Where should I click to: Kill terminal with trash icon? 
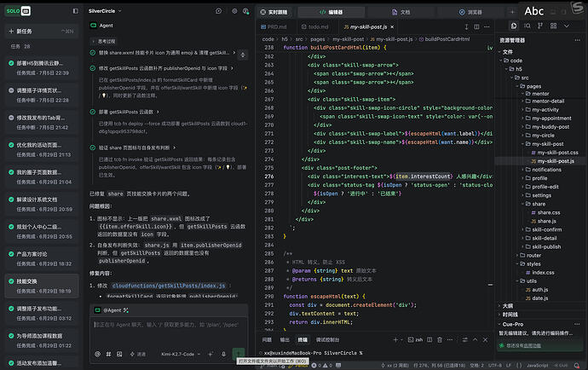[x=440, y=339]
